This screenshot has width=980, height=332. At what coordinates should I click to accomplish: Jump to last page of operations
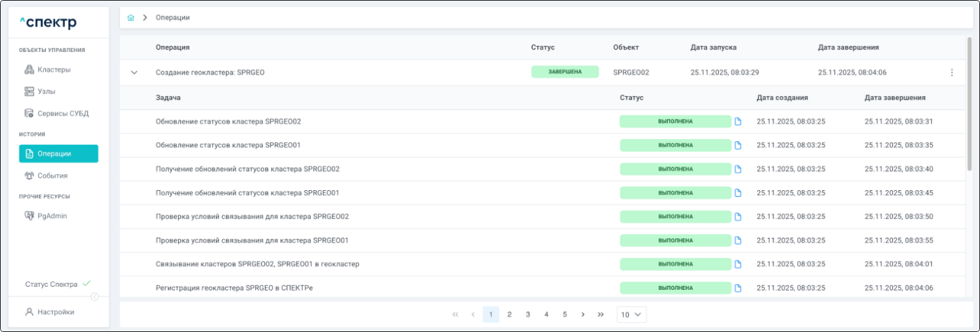[x=600, y=315]
